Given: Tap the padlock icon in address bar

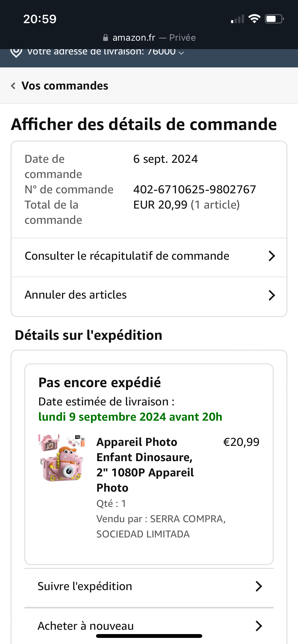Looking at the screenshot, I should click(105, 38).
